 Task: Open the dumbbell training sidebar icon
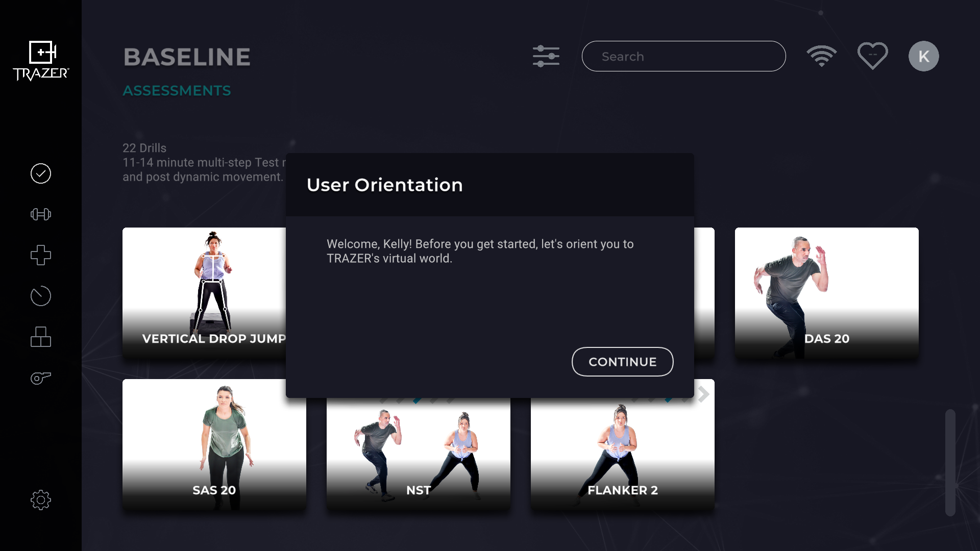(41, 214)
